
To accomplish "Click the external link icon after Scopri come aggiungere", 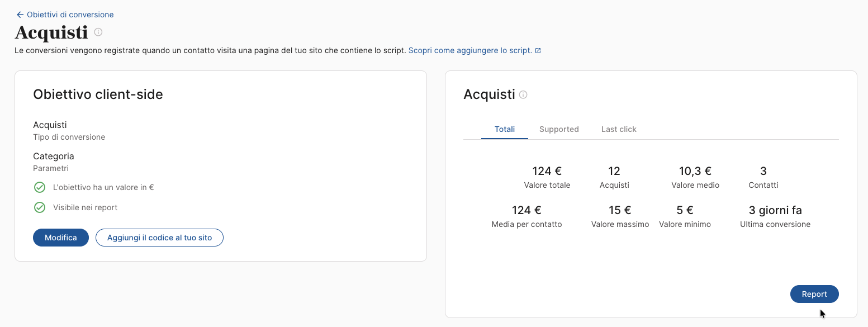I will coord(538,51).
